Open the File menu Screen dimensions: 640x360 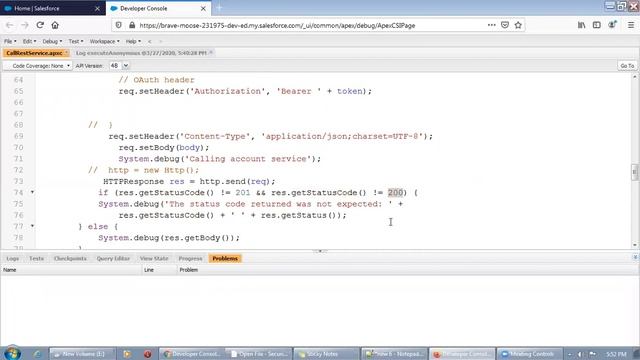(10, 41)
